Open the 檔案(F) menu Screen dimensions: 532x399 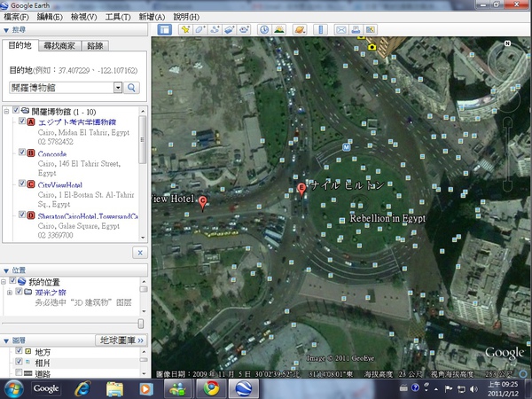pyautogui.click(x=16, y=17)
